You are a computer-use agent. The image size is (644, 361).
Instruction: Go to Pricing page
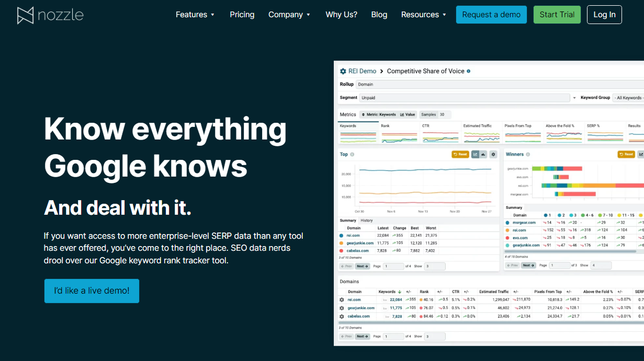242,15
